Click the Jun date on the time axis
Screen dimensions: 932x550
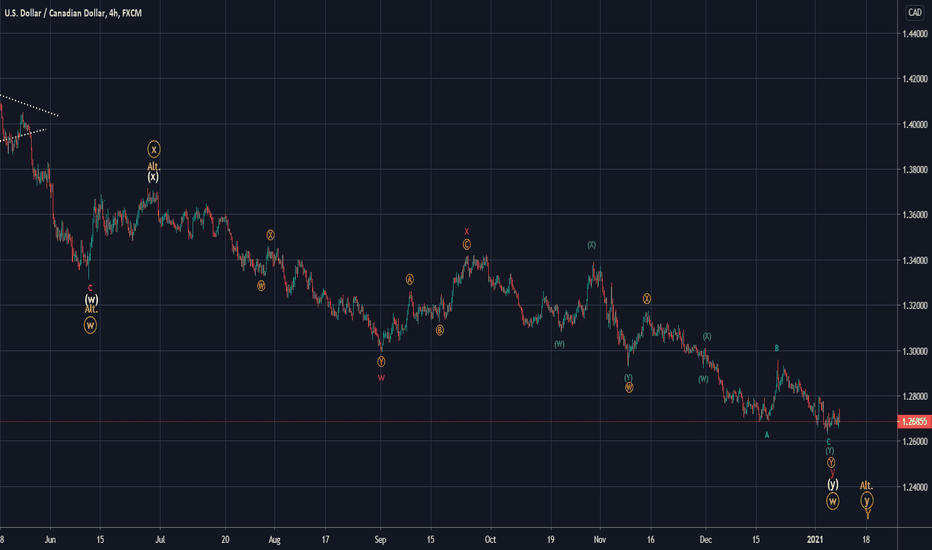tap(50, 540)
